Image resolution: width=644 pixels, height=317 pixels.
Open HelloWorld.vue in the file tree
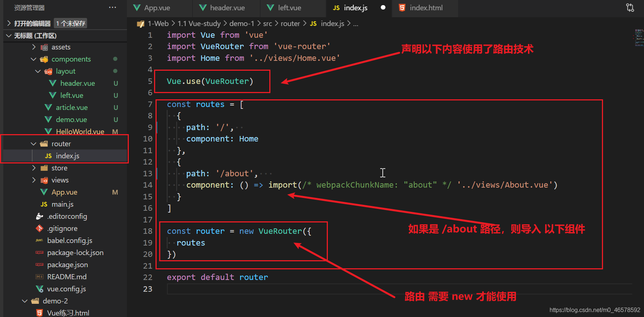pyautogui.click(x=80, y=132)
